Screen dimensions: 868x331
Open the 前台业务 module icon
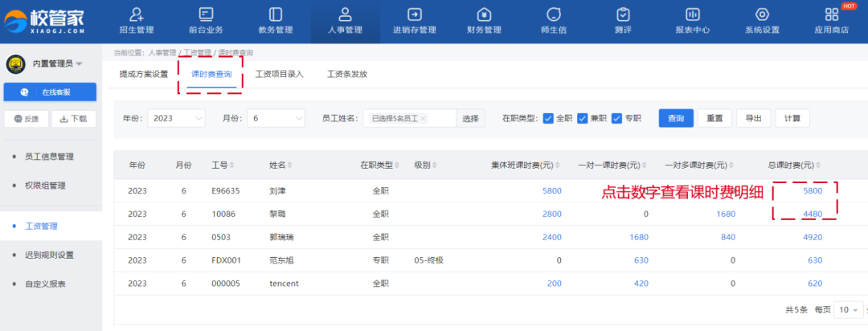[x=206, y=14]
